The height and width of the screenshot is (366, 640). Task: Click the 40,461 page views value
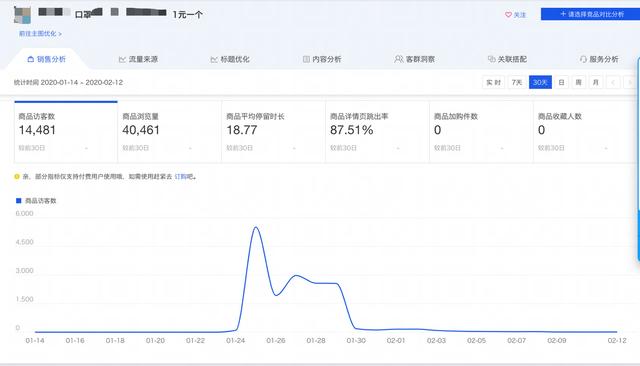[141, 130]
